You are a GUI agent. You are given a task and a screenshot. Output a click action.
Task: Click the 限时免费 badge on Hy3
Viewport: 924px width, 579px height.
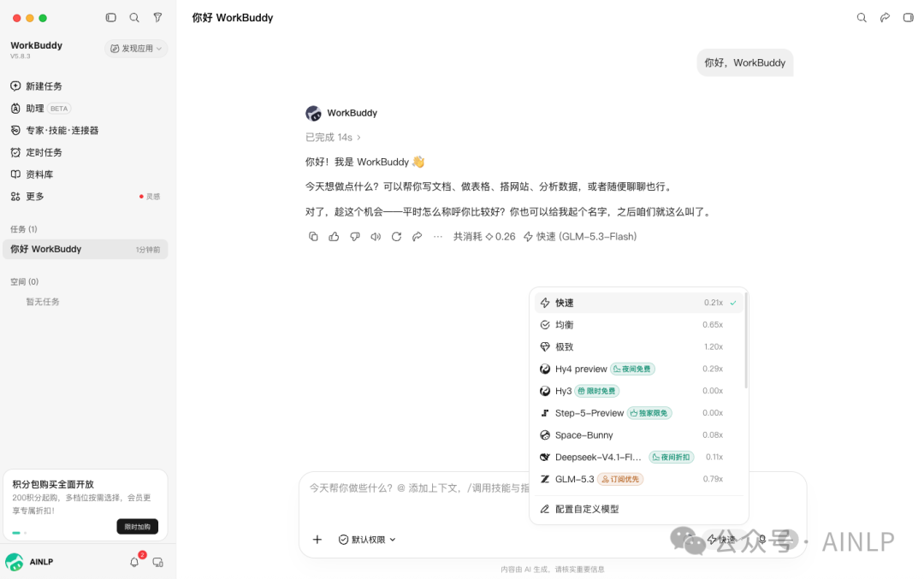pos(597,391)
